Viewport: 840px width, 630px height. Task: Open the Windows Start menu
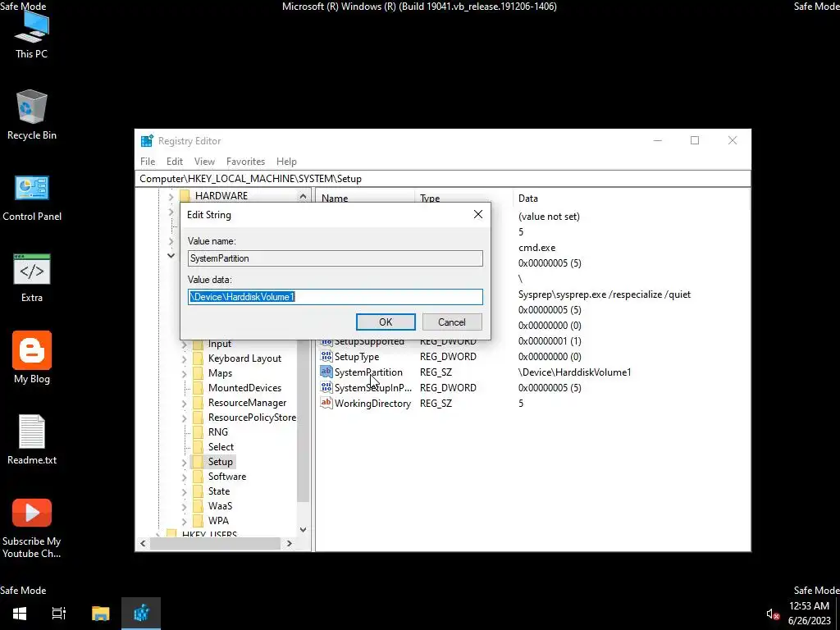[x=20, y=614]
